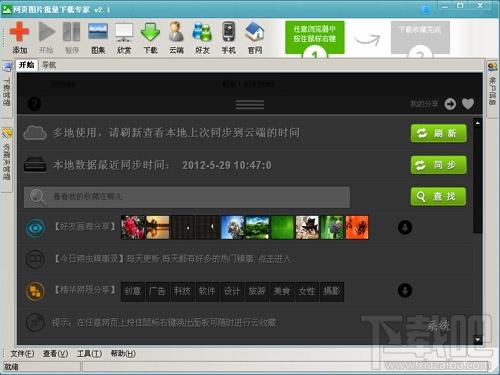Click the magnifier icon in search box
This screenshot has height=375, width=500.
coord(37,197)
